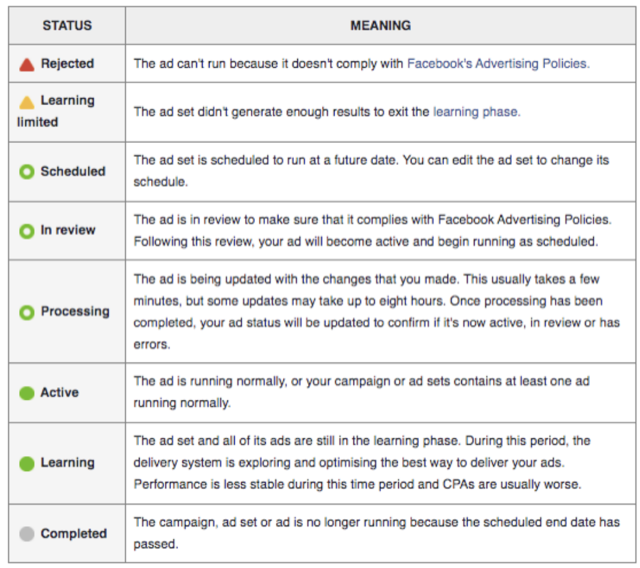Select the Active status label
The height and width of the screenshot is (568, 640).
point(59,393)
